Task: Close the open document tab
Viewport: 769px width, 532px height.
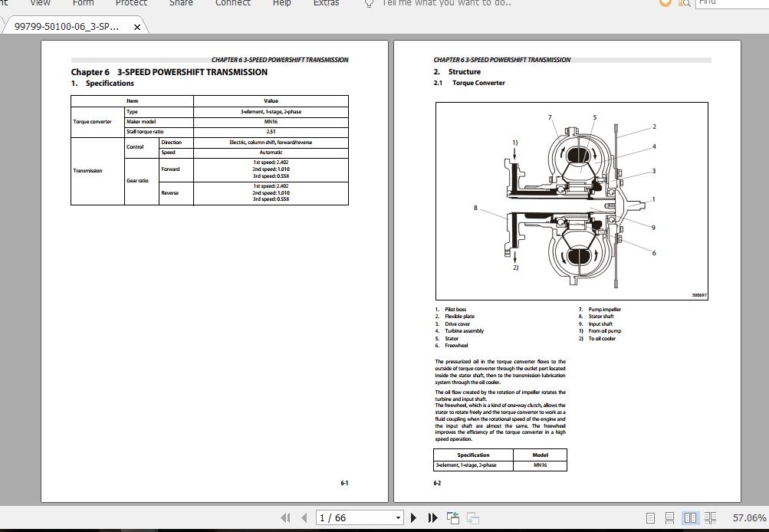Action: pos(137,25)
